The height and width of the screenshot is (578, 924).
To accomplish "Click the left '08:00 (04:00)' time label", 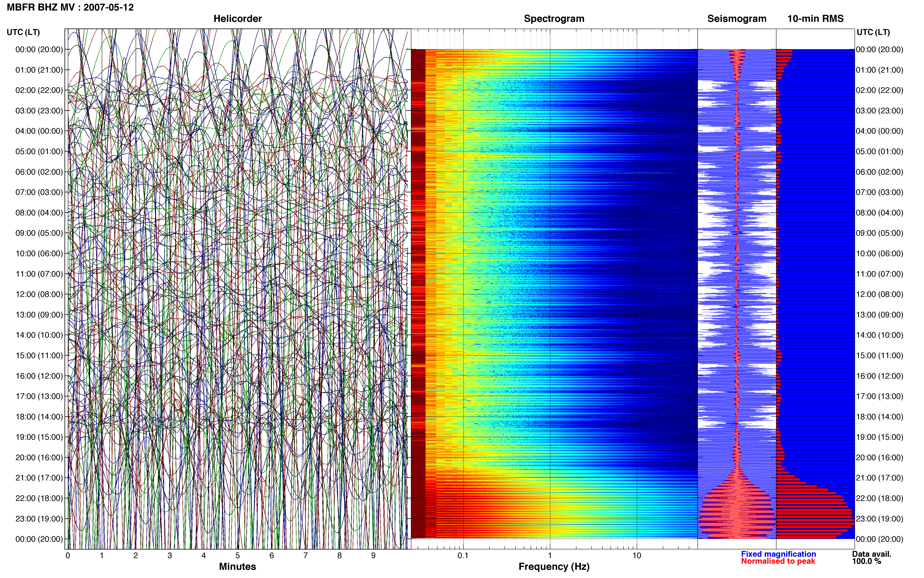I will 39,213.
